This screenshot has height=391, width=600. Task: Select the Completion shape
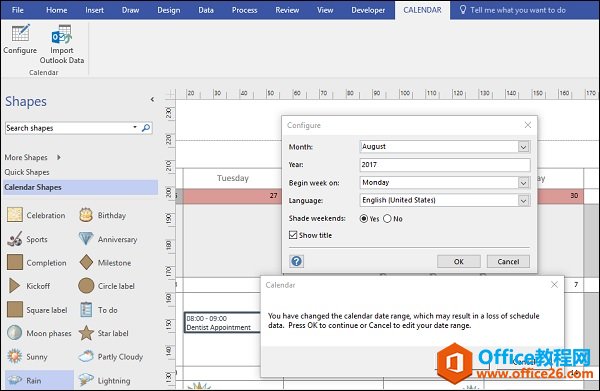(x=15, y=262)
